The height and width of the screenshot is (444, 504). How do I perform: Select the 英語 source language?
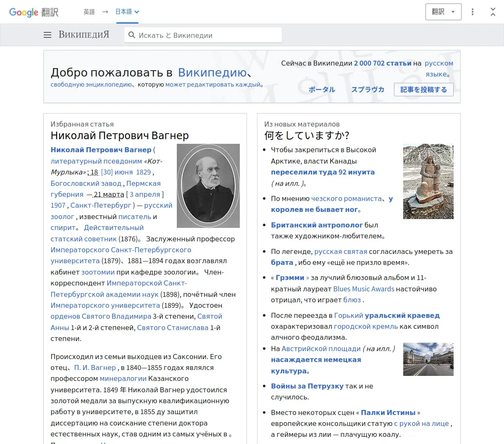click(x=89, y=12)
